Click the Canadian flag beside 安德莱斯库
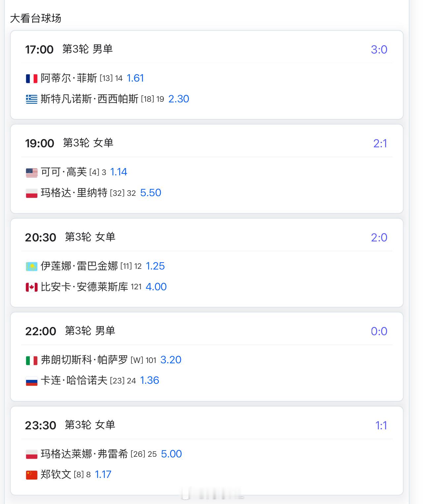 [x=32, y=287]
